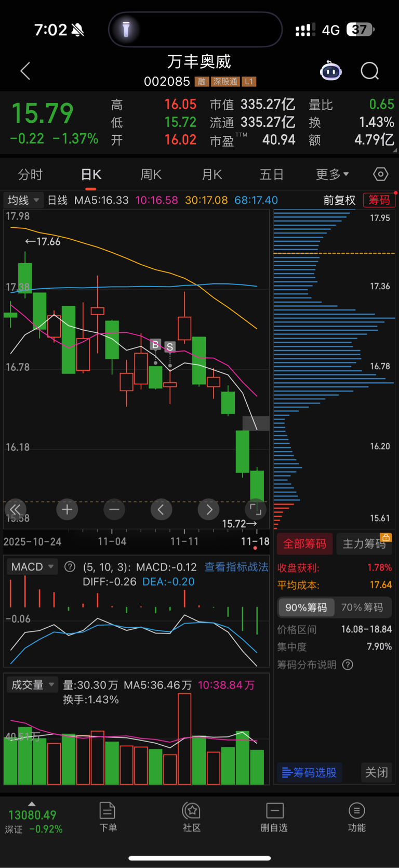399x868 pixels.
Task: Tap the 融 margin trading tag
Action: (201, 82)
